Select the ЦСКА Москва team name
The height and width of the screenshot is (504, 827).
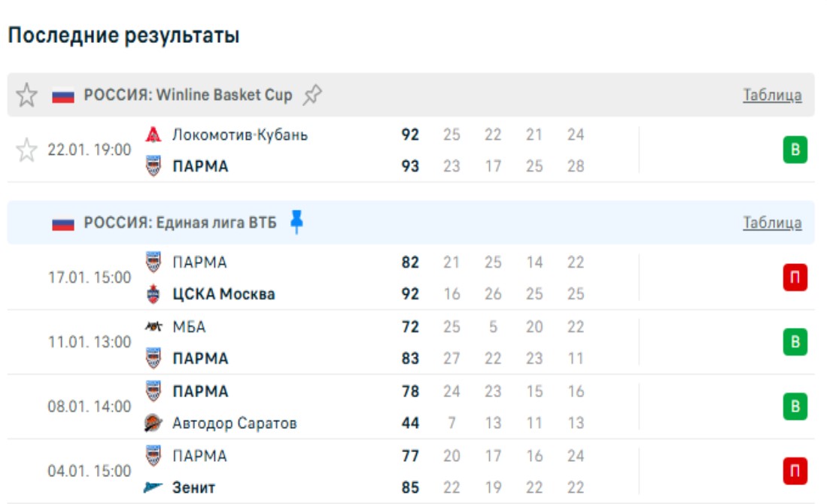(223, 294)
